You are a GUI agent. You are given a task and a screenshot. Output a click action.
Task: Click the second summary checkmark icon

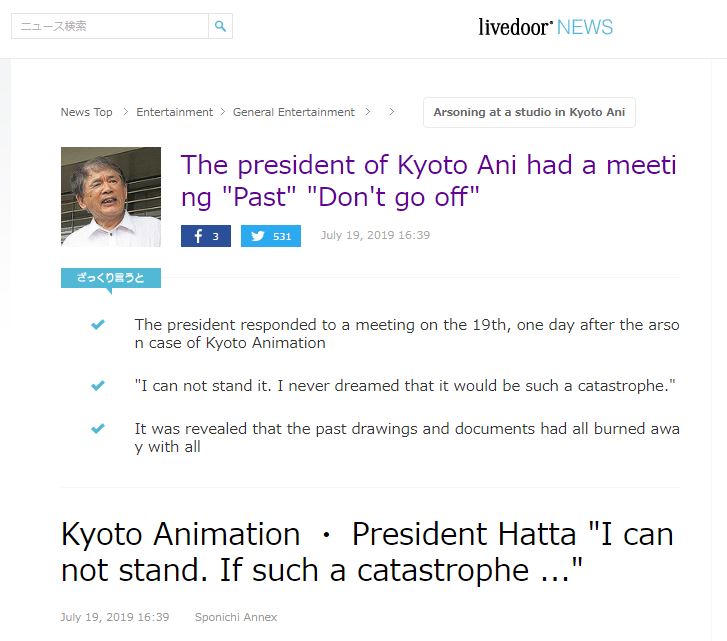click(98, 386)
